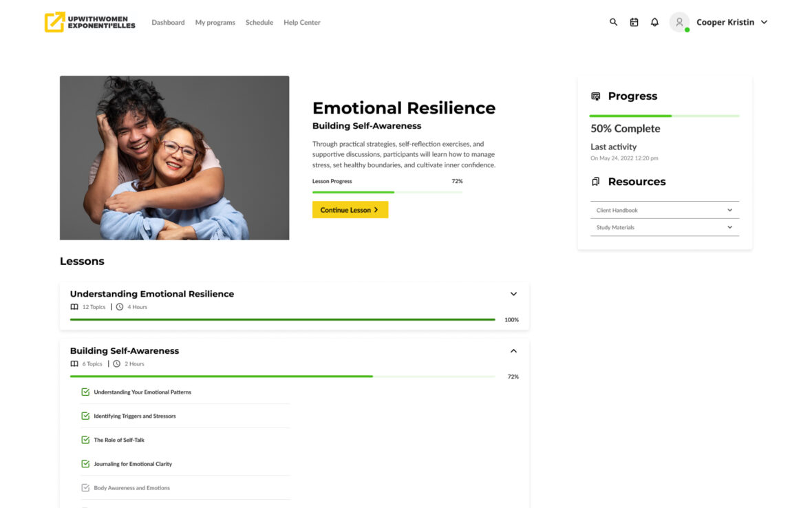Click the Continue Lesson button

[350, 209]
